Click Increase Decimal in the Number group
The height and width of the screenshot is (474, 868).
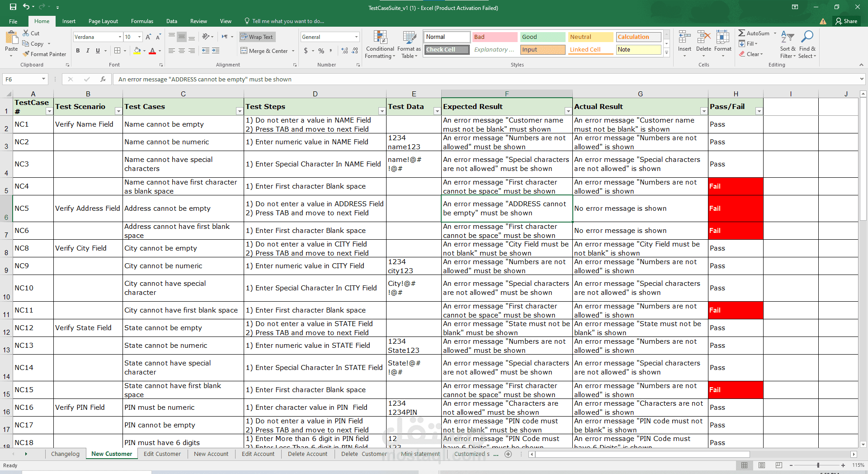pos(345,51)
